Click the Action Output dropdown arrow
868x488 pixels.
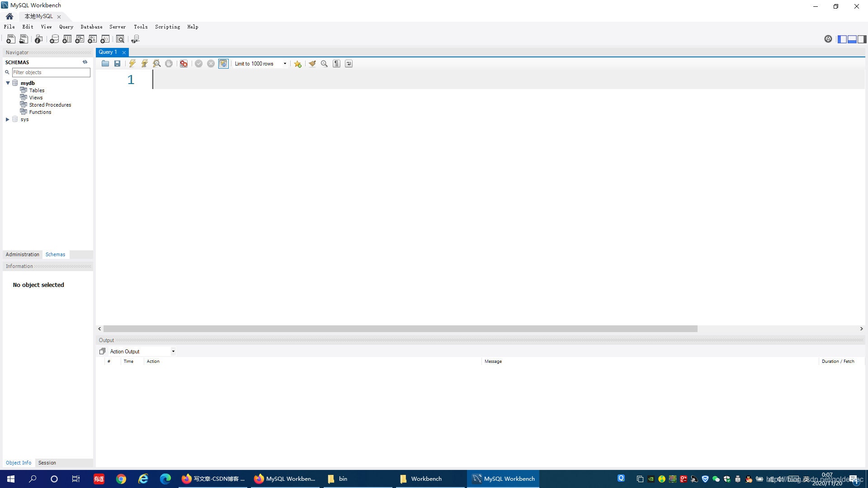coord(173,351)
